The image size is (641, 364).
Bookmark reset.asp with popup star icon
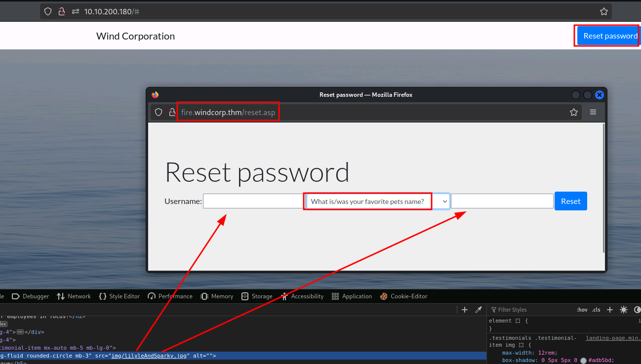[573, 112]
